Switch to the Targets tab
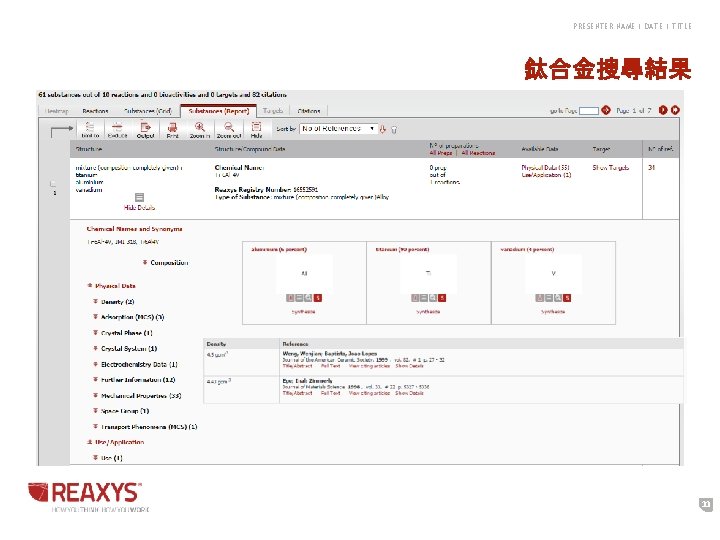The height and width of the screenshot is (540, 720). 273,111
